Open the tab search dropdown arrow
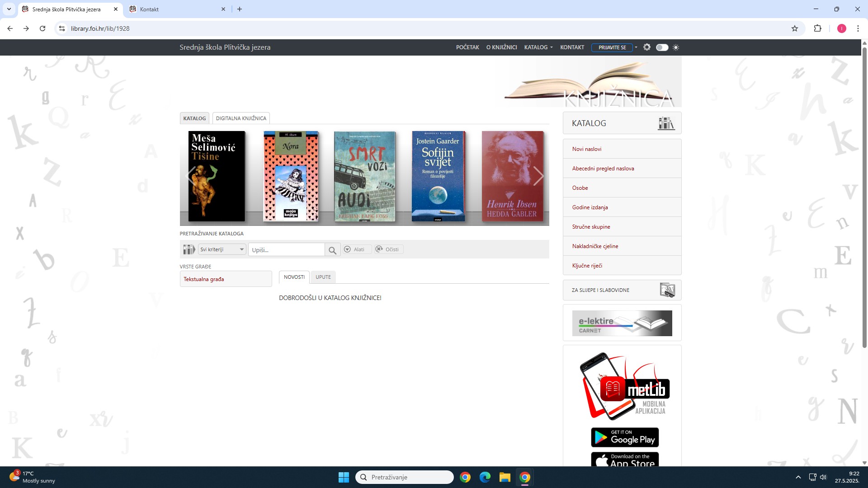 click(x=9, y=9)
